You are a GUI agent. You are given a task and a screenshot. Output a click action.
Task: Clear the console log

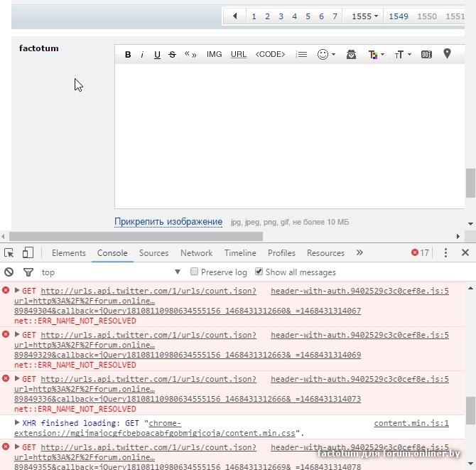click(x=9, y=272)
